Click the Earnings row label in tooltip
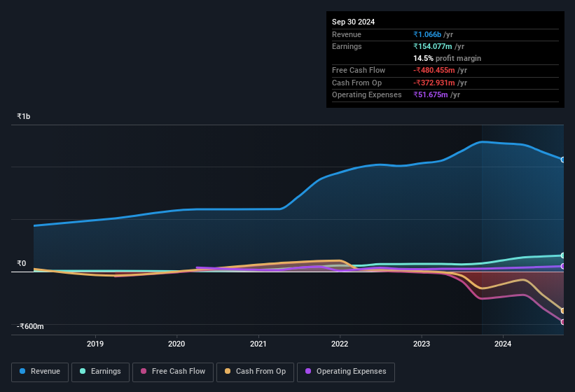 [347, 46]
